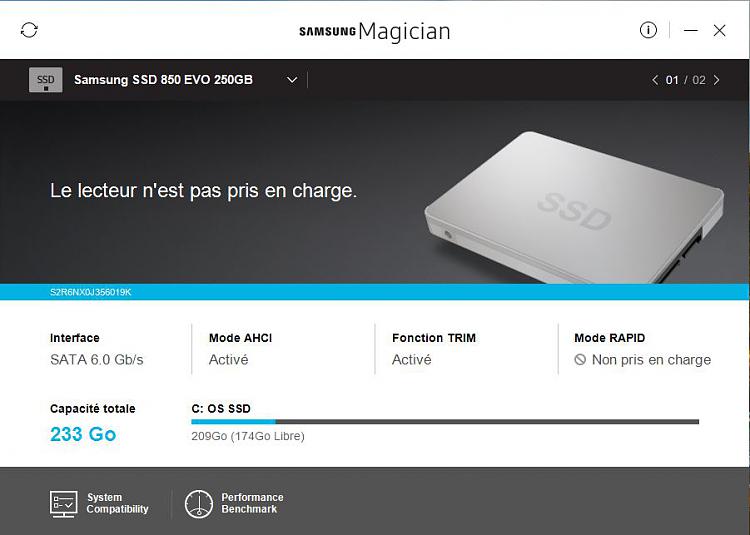Click the System Compatibility monitor icon
The image size is (750, 535).
[x=64, y=503]
